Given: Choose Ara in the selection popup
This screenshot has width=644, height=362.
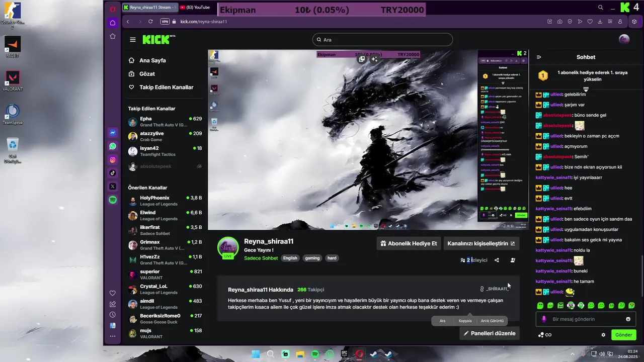Looking at the screenshot, I should (x=442, y=321).
